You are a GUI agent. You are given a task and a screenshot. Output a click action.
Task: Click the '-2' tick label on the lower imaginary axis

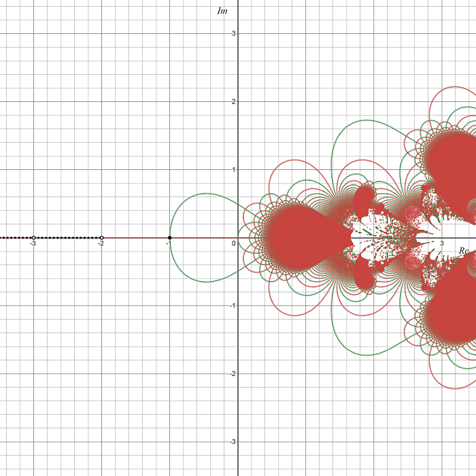[x=232, y=373]
